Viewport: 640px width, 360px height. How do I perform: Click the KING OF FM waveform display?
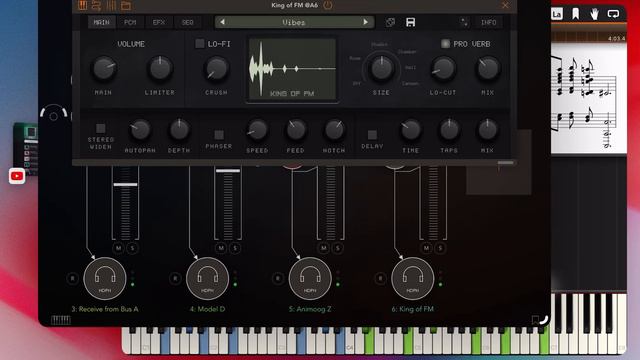[293, 69]
